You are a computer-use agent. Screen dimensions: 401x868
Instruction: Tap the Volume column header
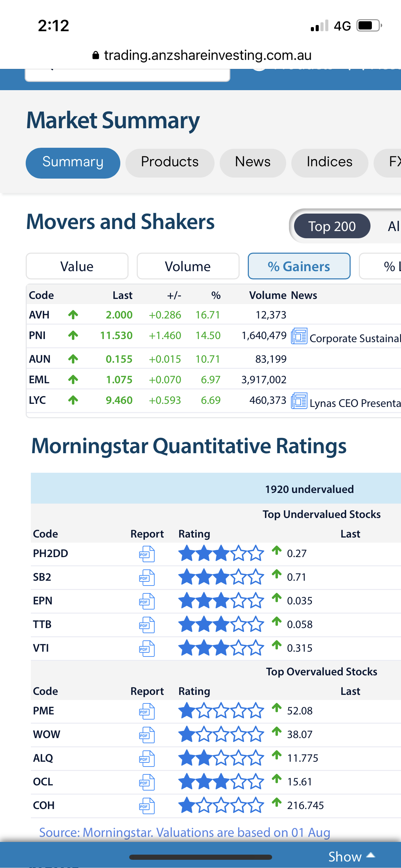point(268,295)
